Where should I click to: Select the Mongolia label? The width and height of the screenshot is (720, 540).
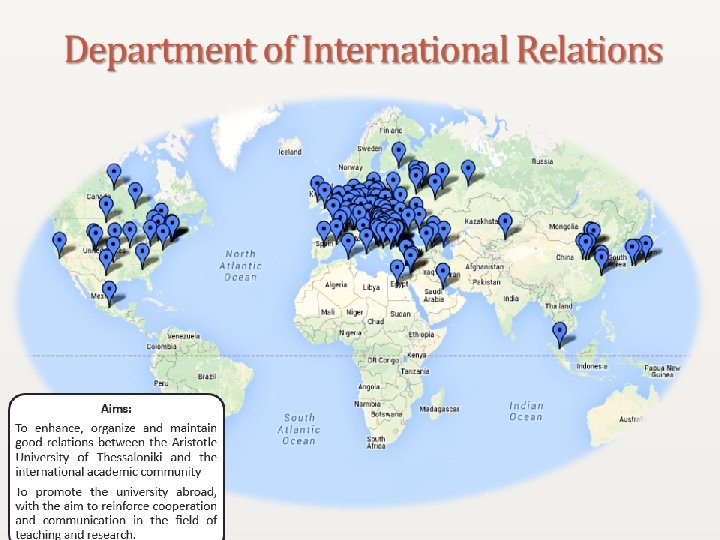[x=563, y=226]
